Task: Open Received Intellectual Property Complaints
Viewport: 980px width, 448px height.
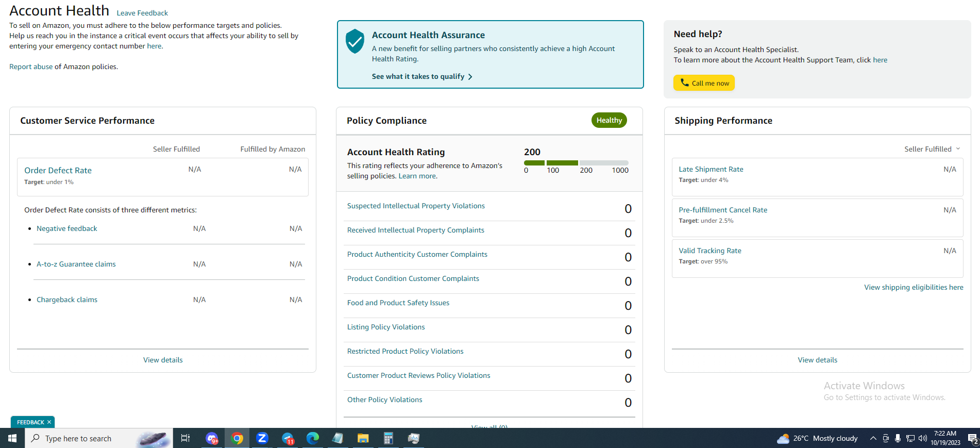Action: tap(416, 230)
